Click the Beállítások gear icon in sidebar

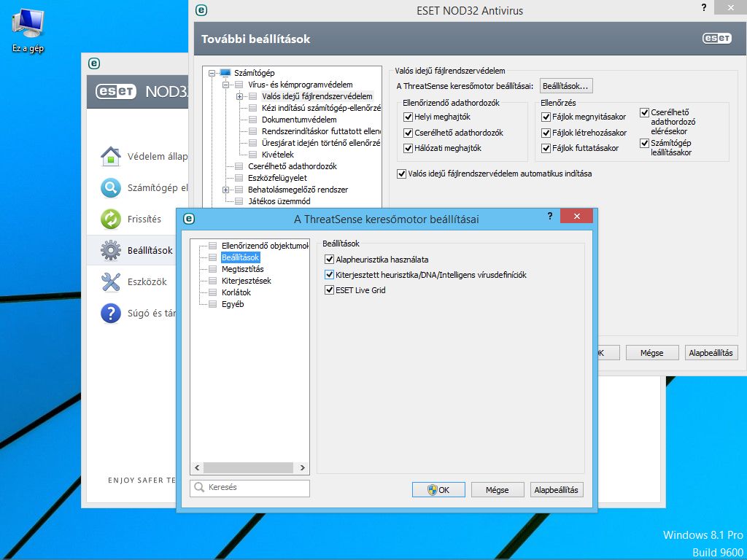click(x=111, y=251)
